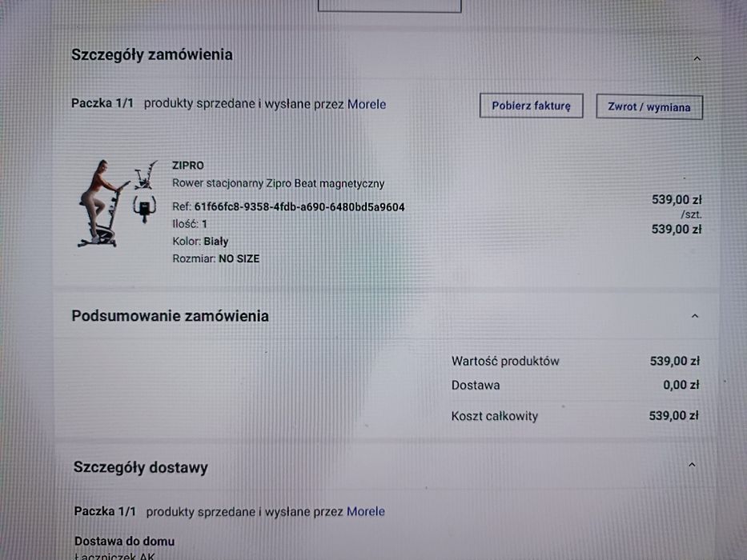The width and height of the screenshot is (747, 560).
Task: Click the Koszt całkowity amount
Action: pyautogui.click(x=673, y=416)
